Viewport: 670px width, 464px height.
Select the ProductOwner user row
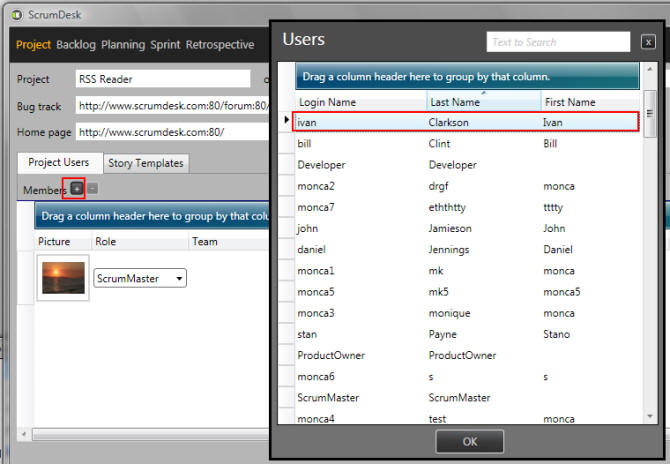tap(467, 355)
